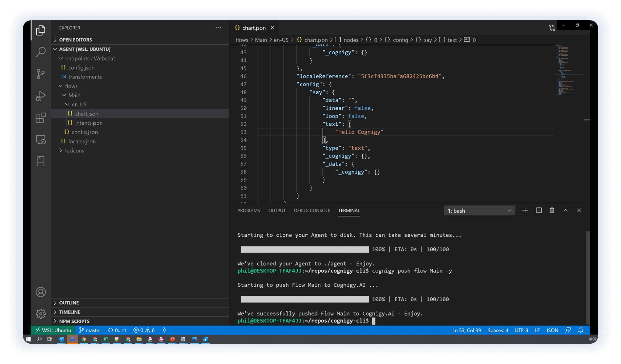Collapse the AGENT [WSL: UBUNTU] section
The height and width of the screenshot is (364, 621).
tap(140, 49)
